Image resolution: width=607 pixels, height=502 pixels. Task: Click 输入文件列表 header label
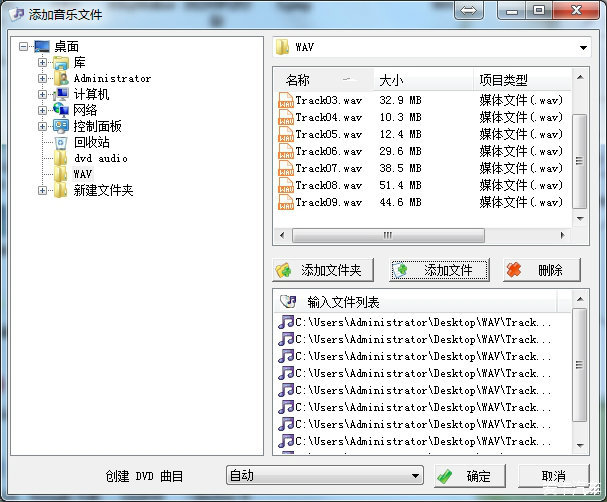coord(343,302)
